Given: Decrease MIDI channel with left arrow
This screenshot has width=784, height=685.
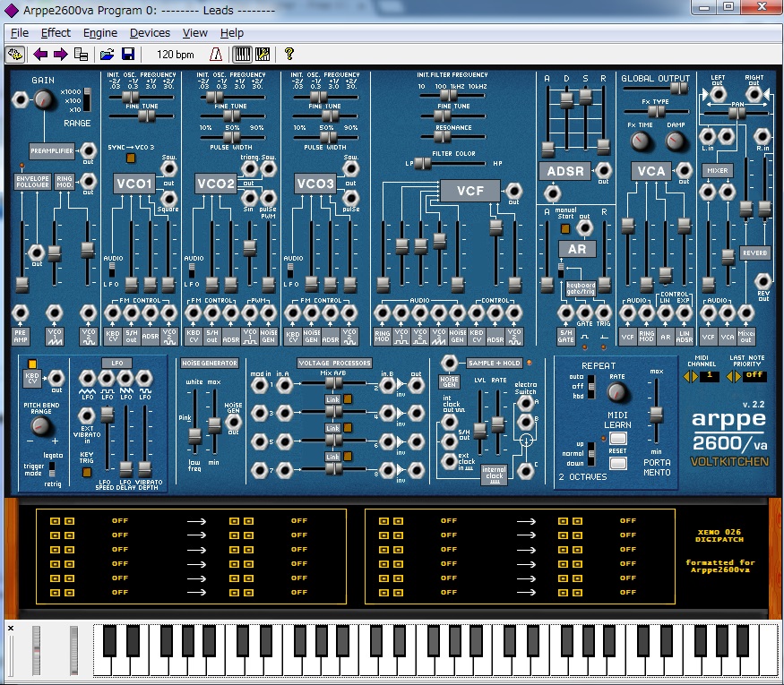Looking at the screenshot, I should point(687,376).
